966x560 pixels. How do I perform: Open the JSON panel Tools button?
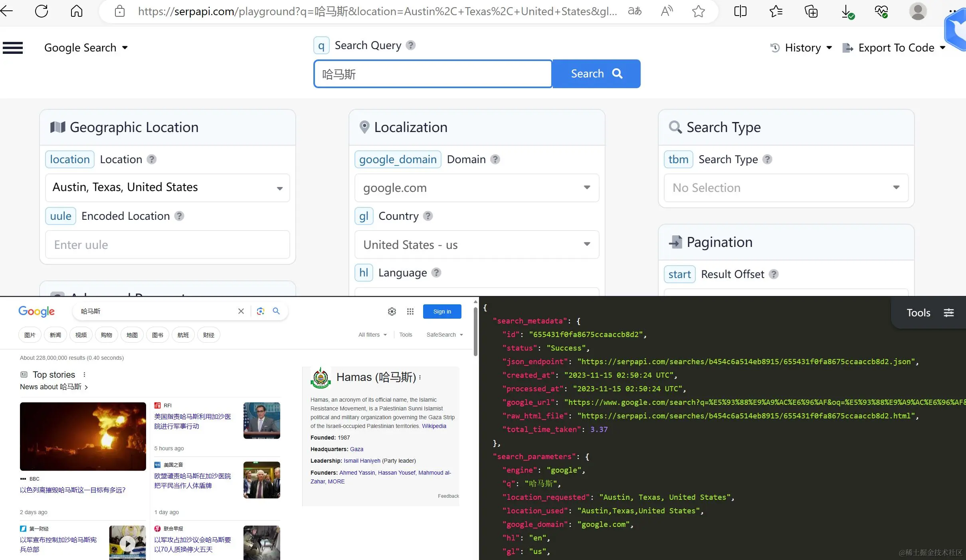pos(930,313)
